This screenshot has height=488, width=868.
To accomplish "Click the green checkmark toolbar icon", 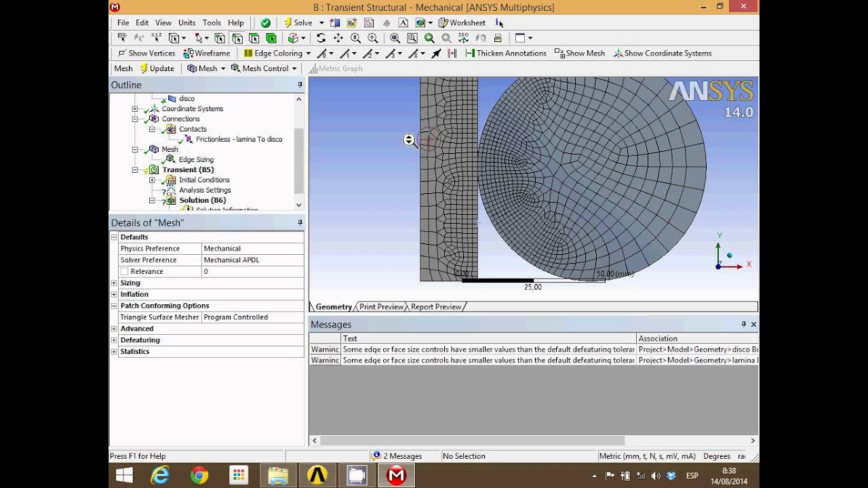I will pyautogui.click(x=266, y=22).
